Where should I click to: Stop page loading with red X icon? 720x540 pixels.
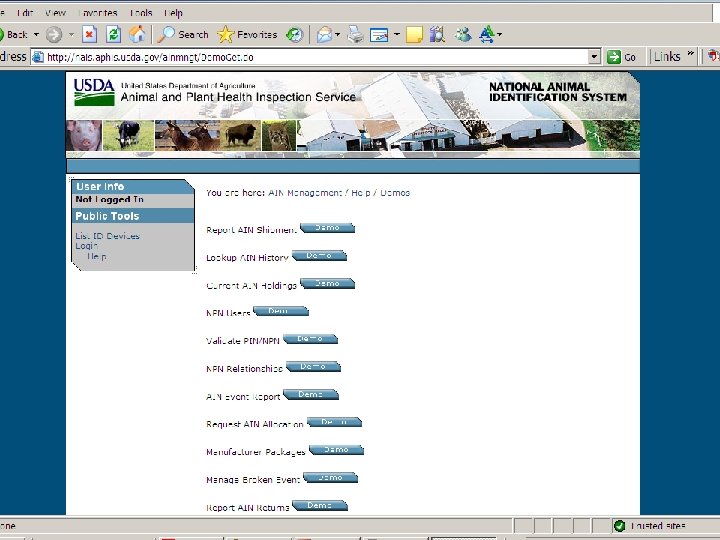[90, 34]
